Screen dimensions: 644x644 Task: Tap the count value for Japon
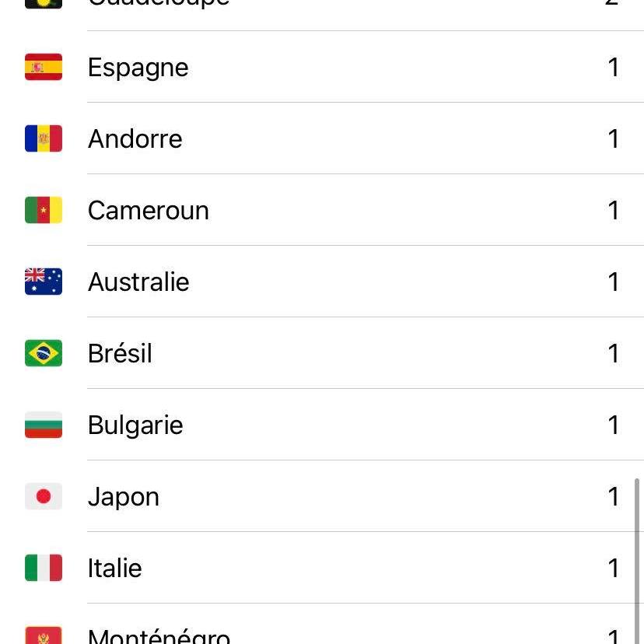[x=614, y=497]
